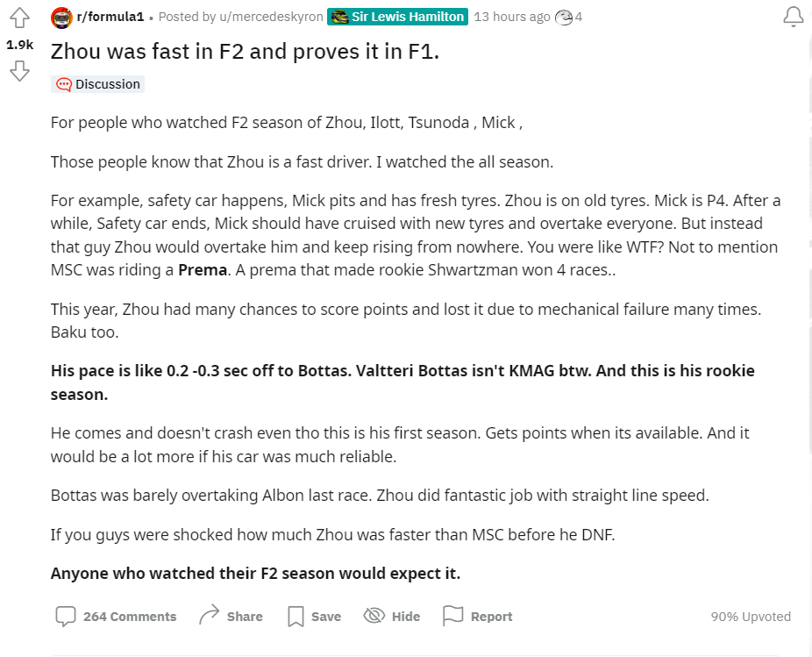Filter by the Discussion flair tag

(97, 84)
